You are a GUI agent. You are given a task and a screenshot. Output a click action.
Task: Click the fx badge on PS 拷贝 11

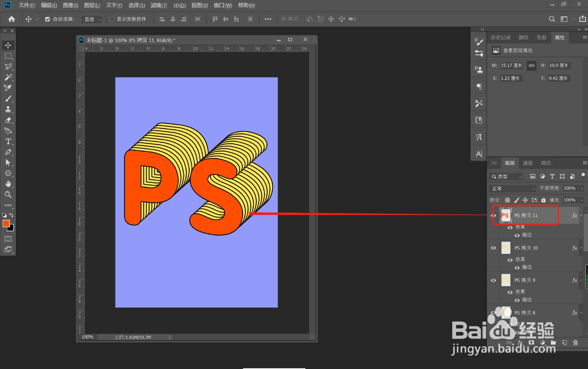click(575, 216)
